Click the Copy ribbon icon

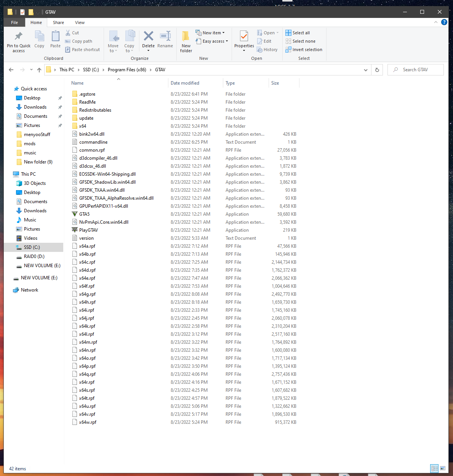tap(39, 36)
